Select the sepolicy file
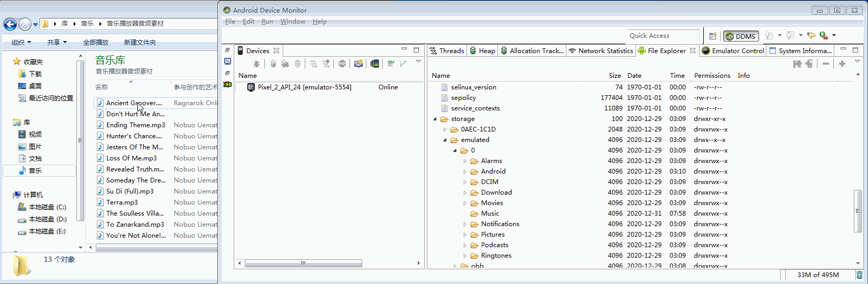 pyautogui.click(x=463, y=98)
